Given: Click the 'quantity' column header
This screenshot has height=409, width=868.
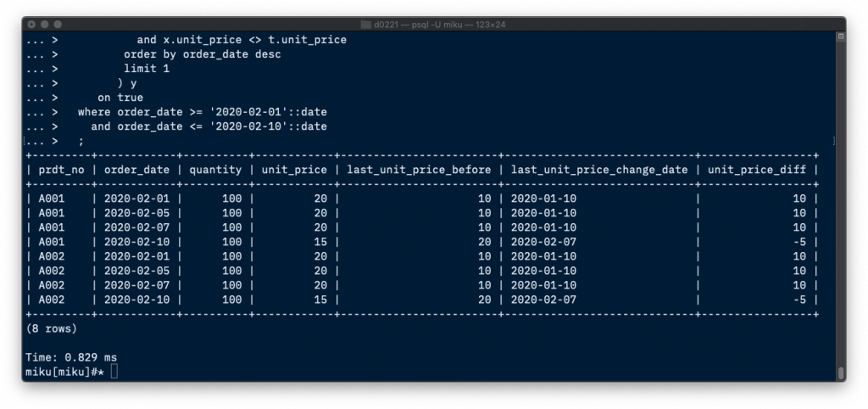Looking at the screenshot, I should (215, 170).
